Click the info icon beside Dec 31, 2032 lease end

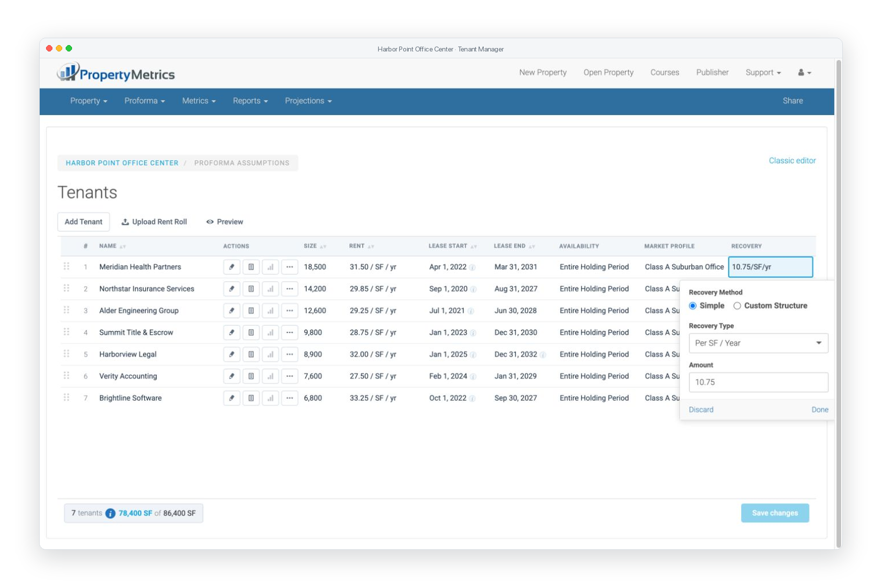[x=543, y=355]
